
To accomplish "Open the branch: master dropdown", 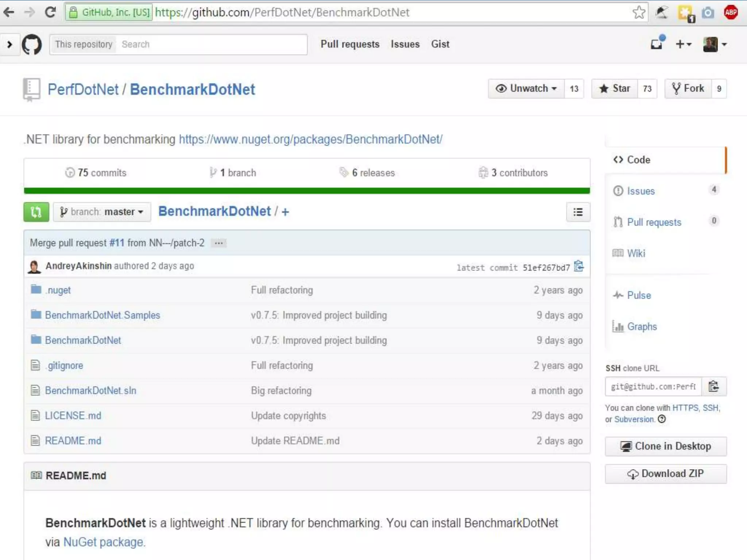I will coord(102,212).
